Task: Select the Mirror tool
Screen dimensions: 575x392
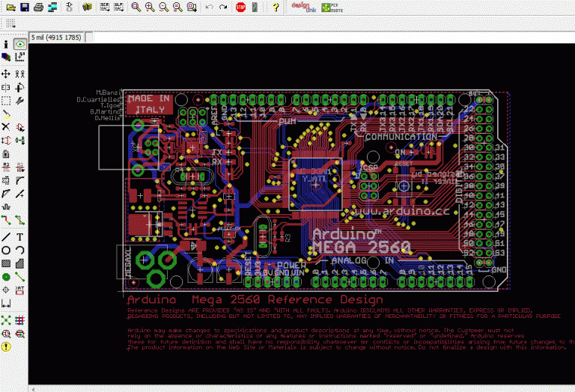Action: coord(6,88)
